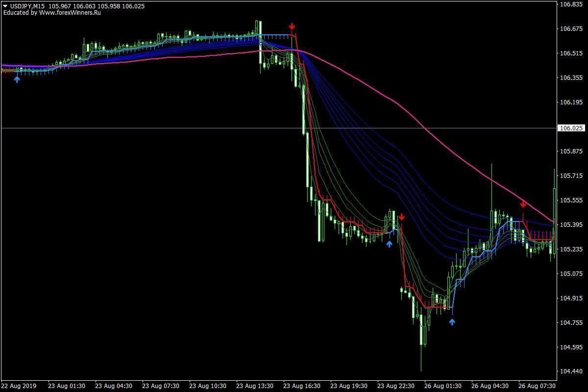Click the 105.555 price axis label
Image resolution: width=588 pixels, height=392 pixels.
click(x=571, y=200)
